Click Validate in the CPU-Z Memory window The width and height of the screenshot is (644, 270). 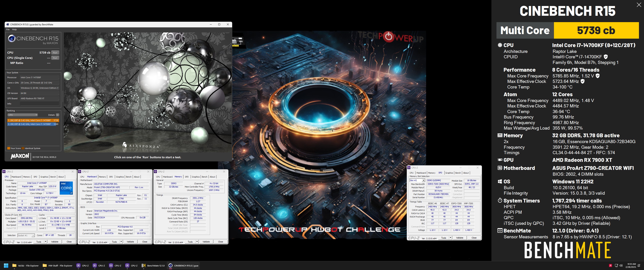[x=206, y=242]
